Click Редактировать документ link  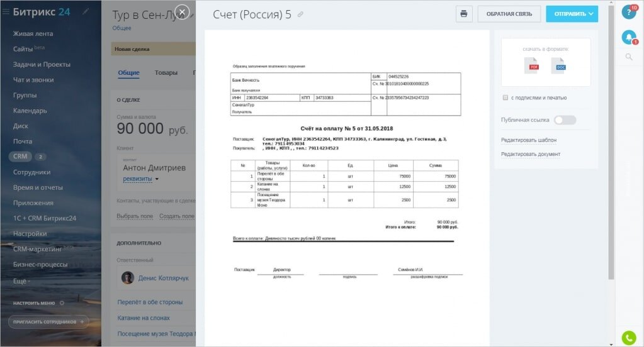(530, 154)
